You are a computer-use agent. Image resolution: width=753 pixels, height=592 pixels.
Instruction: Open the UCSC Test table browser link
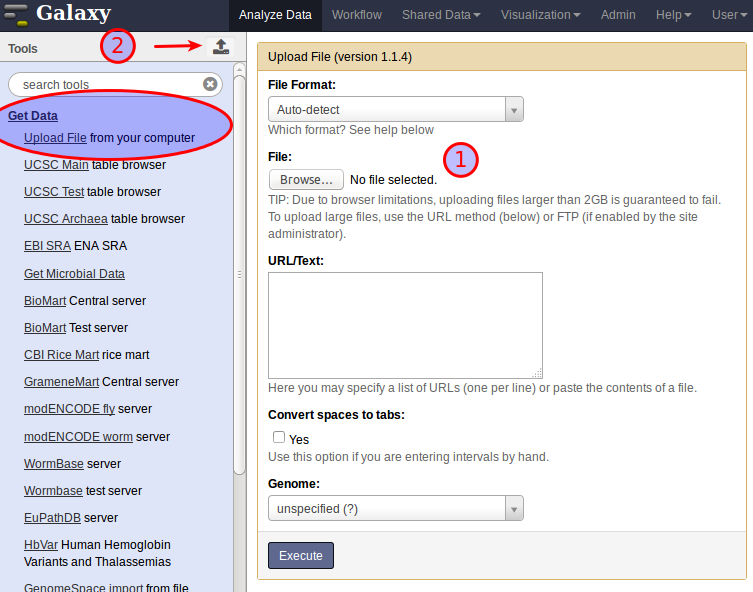click(x=54, y=192)
